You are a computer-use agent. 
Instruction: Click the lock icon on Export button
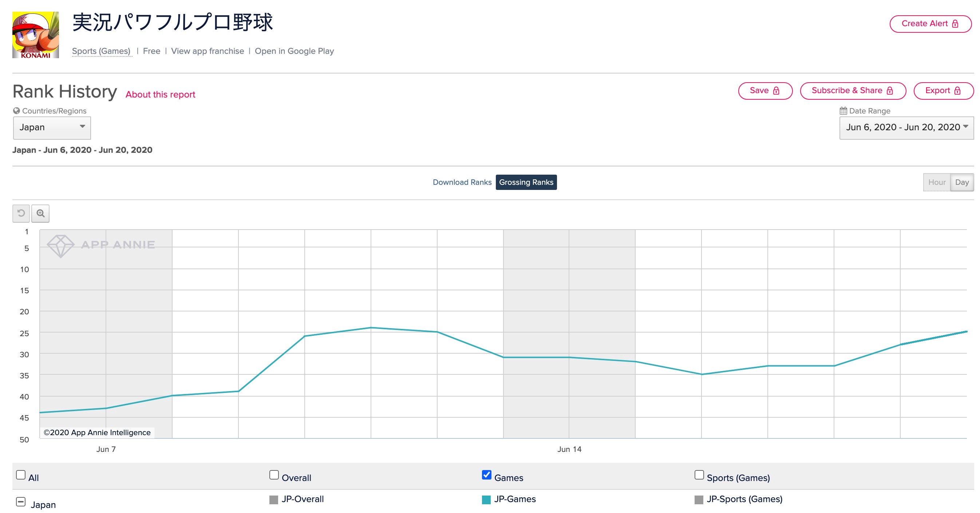(957, 91)
